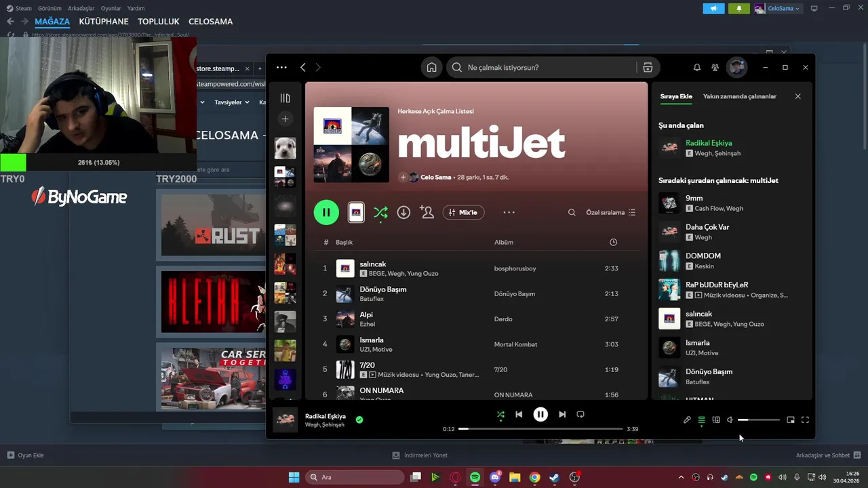Open Spotify notifications bell
This screenshot has height=488, width=868.
(696, 68)
